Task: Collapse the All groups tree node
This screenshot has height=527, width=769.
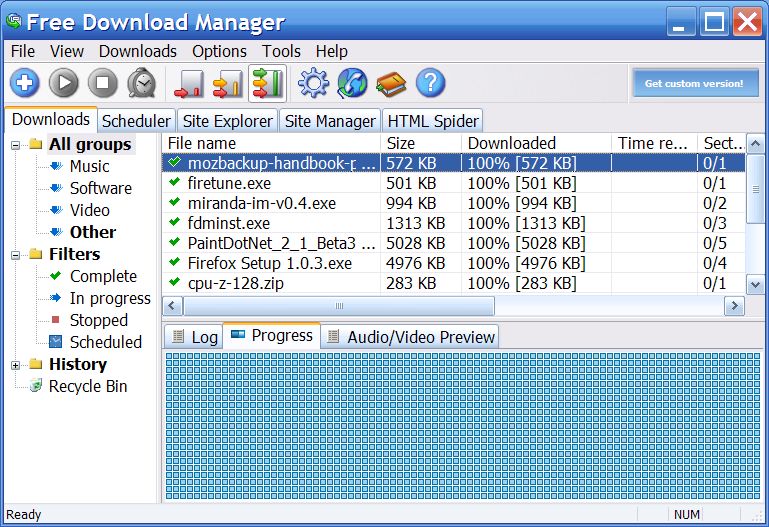Action: 15,145
